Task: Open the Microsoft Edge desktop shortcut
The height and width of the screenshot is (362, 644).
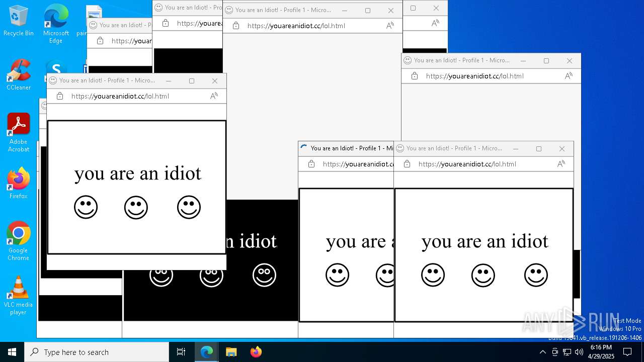Action: click(x=56, y=24)
